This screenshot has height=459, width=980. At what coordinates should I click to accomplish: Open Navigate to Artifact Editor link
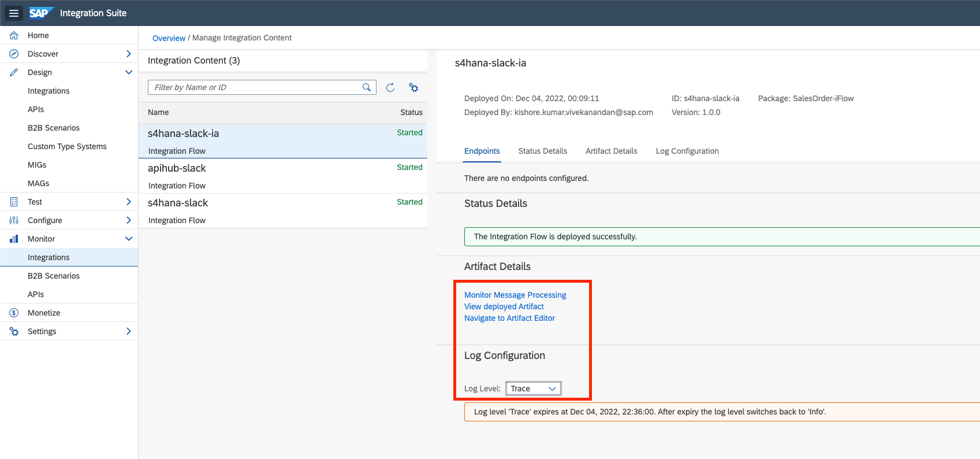point(509,318)
